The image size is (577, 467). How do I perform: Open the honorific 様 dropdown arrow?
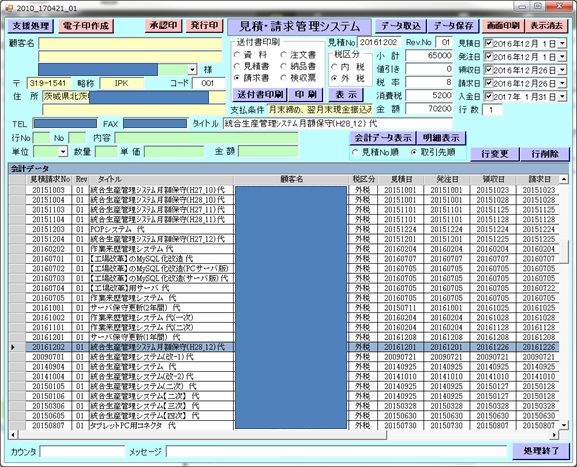coord(192,70)
